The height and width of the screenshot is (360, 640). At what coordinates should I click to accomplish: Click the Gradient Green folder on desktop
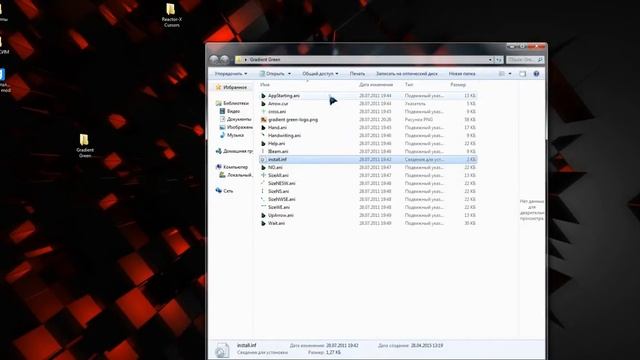coord(84,146)
